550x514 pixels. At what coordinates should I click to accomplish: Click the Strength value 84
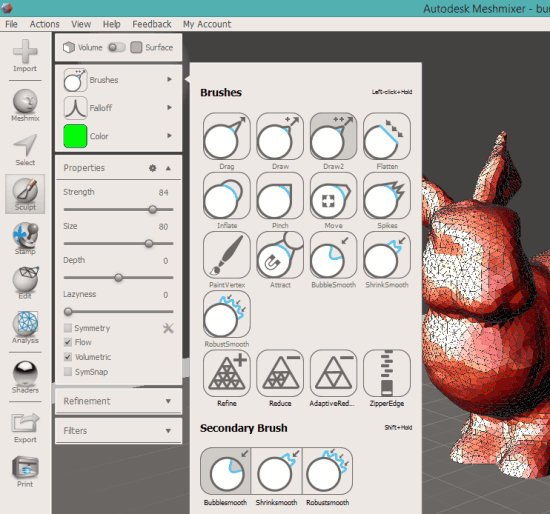pyautogui.click(x=163, y=193)
